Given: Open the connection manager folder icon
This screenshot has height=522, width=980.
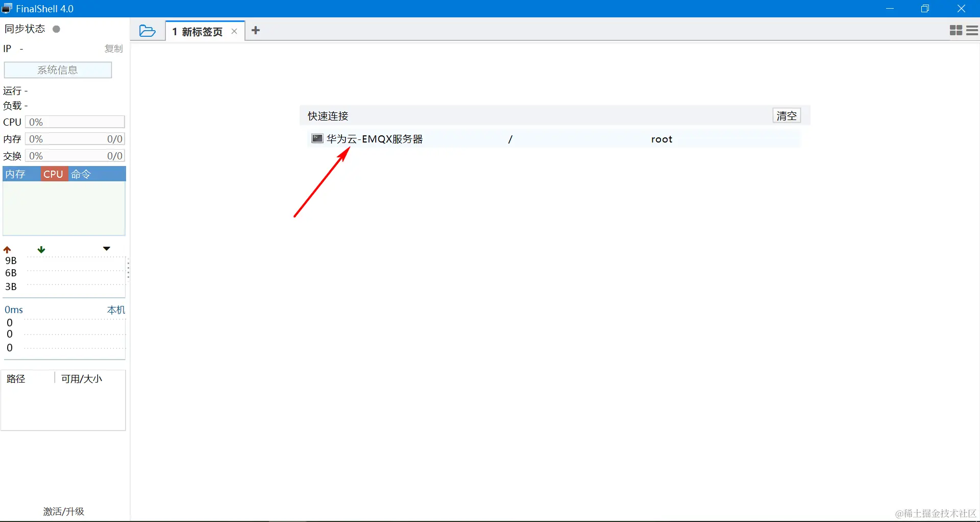Looking at the screenshot, I should point(147,31).
